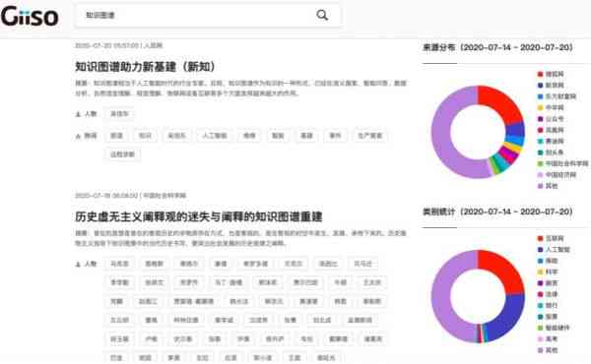Toggle 中华网 legend entry
This screenshot has height=364, width=591.
551,107
